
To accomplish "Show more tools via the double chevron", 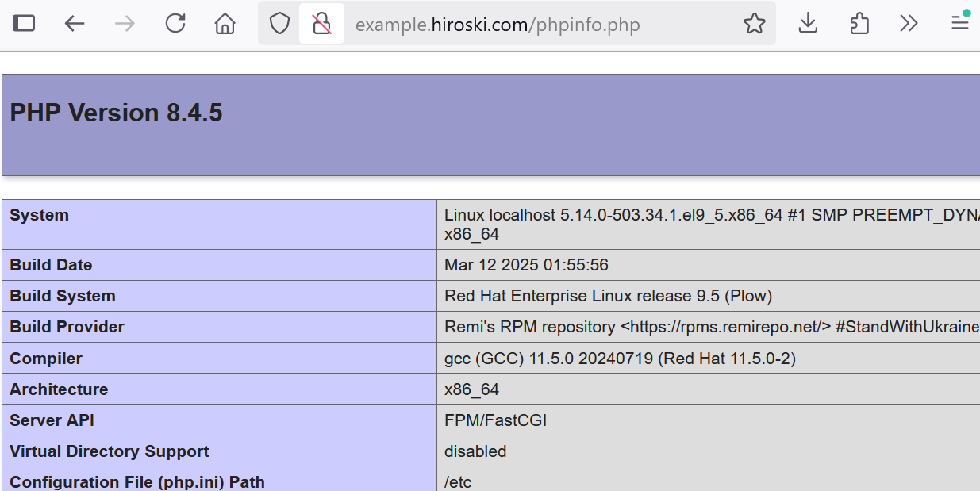I will coord(909,23).
